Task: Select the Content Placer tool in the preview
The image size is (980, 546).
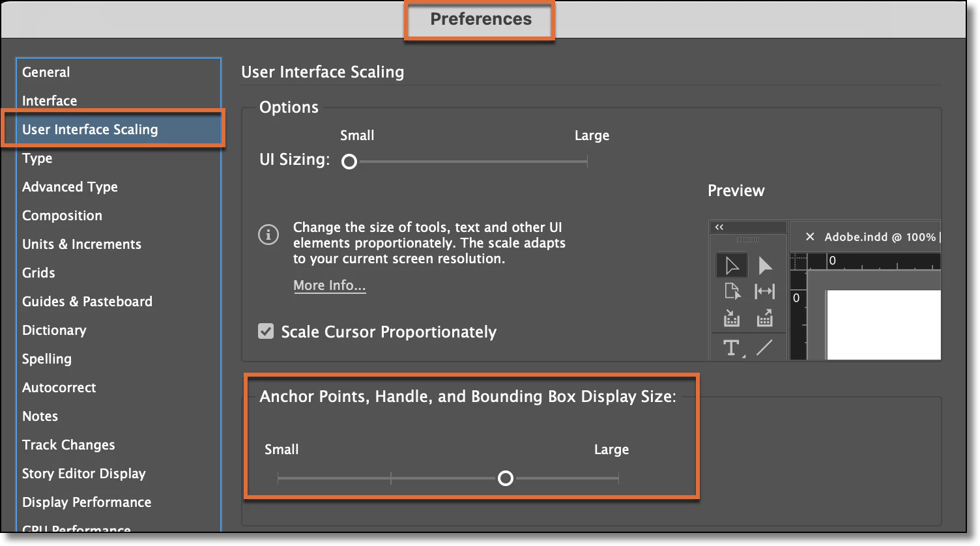Action: point(765,318)
